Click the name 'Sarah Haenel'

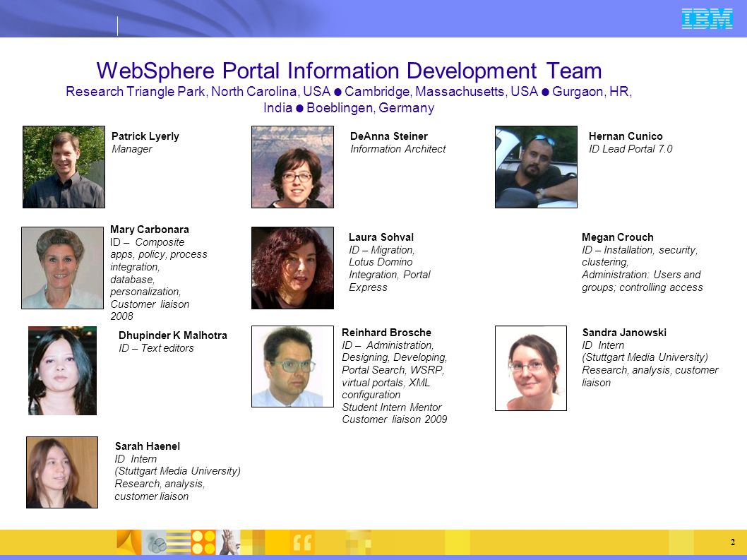(x=147, y=446)
